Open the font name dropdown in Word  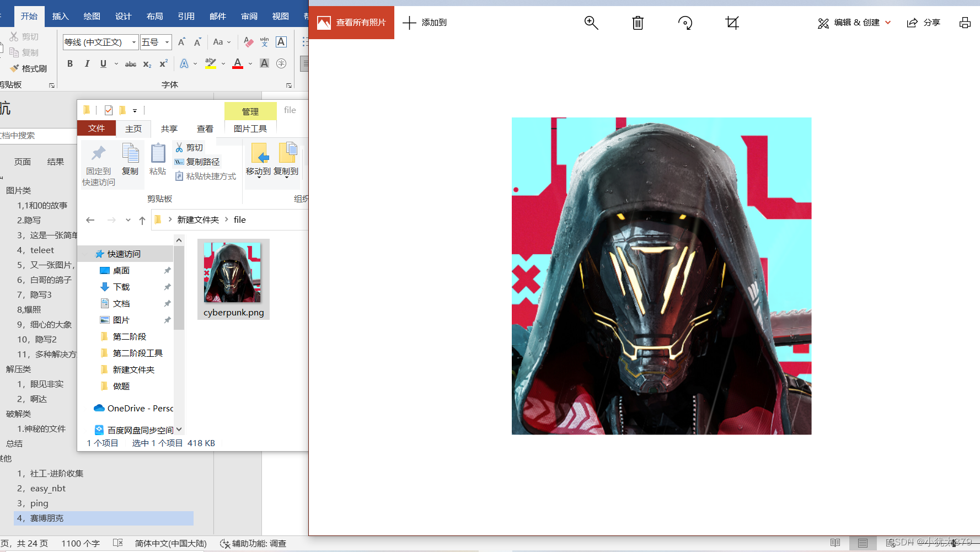(134, 42)
